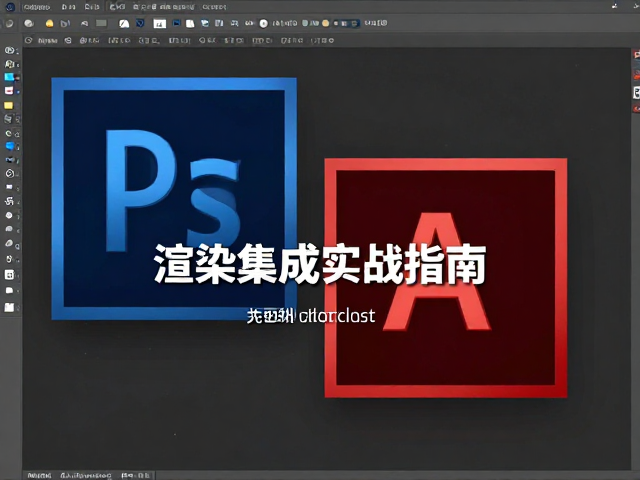Select the blue speech-bubble tool in the left toolbar
The image size is (640, 480).
click(10, 146)
